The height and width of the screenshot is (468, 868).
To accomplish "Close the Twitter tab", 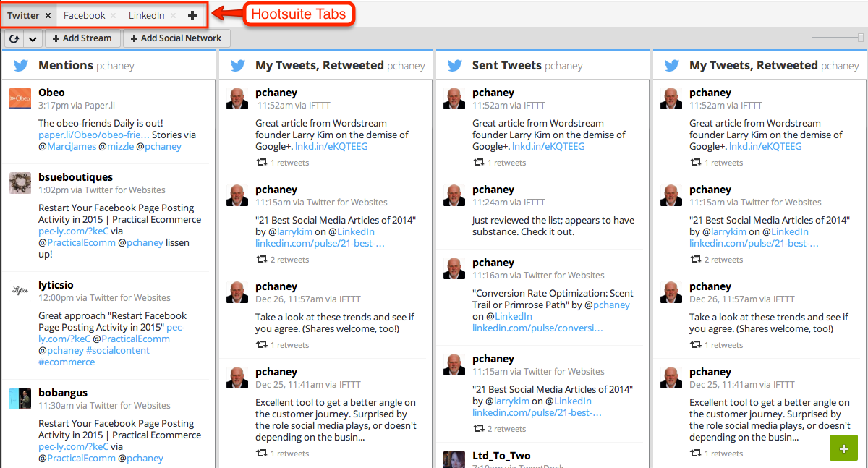I will pos(48,16).
